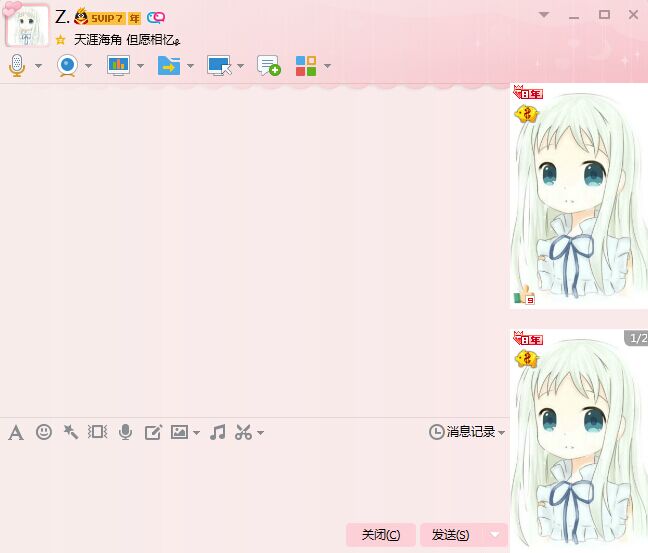Click the pink-blue chat bubble badge icon

tap(156, 18)
